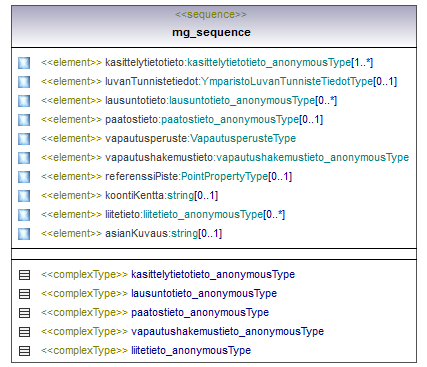This screenshot has height=367, width=427.
Task: Click complexType icon for lausuntotieto_anonymousType
Action: coord(24,294)
